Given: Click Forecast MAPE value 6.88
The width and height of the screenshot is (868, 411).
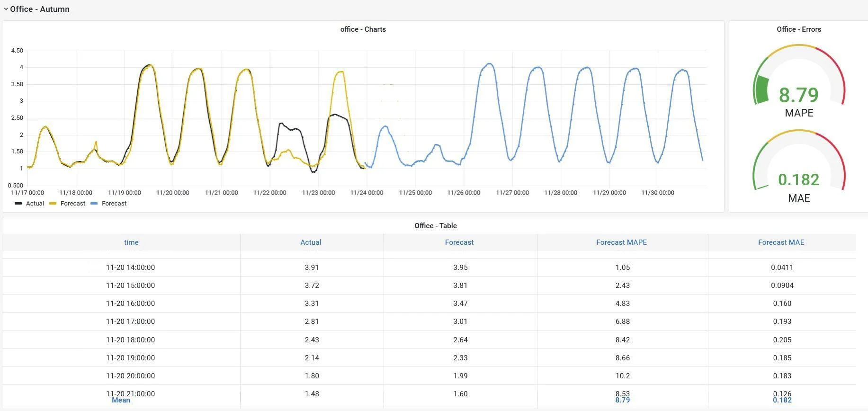Looking at the screenshot, I should point(623,322).
